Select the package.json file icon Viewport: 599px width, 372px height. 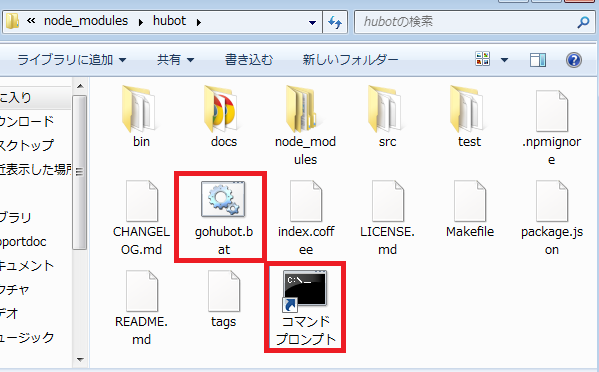point(552,201)
